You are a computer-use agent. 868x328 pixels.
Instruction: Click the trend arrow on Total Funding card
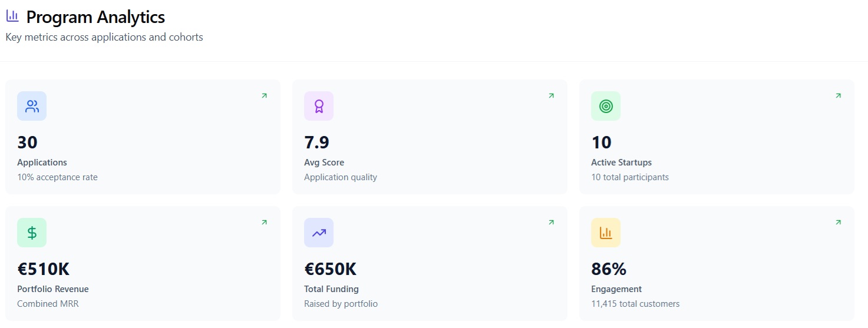pyautogui.click(x=551, y=222)
